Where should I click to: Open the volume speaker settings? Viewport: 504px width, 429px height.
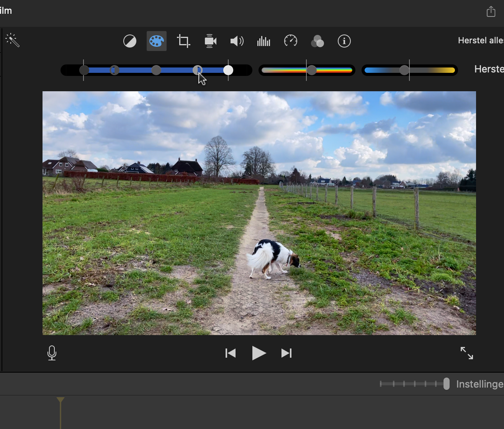tap(237, 41)
